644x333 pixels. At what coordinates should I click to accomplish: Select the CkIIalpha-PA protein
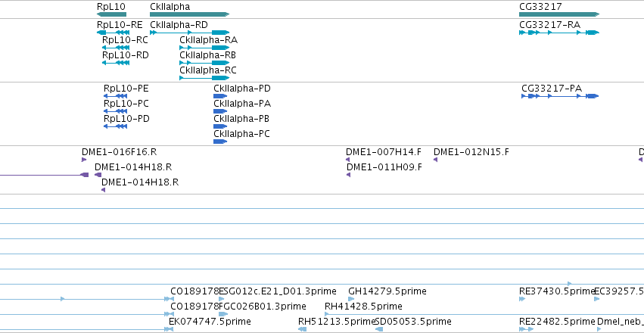(220, 111)
